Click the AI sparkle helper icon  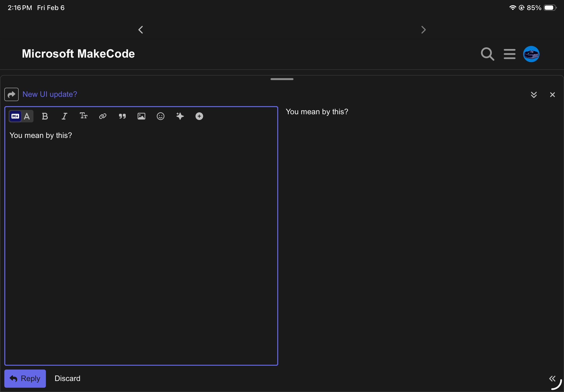tap(180, 116)
